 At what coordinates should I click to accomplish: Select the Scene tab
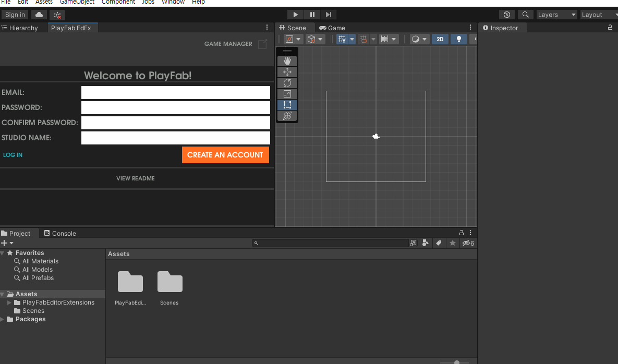coord(293,28)
